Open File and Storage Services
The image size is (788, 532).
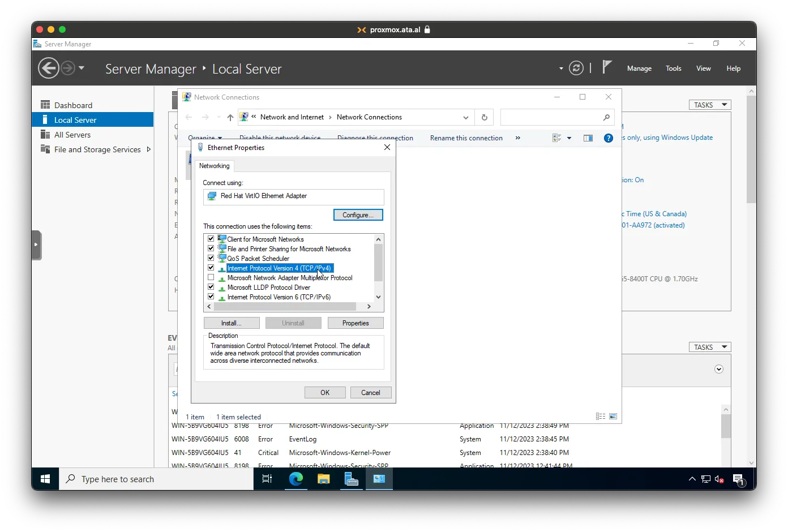tap(97, 149)
